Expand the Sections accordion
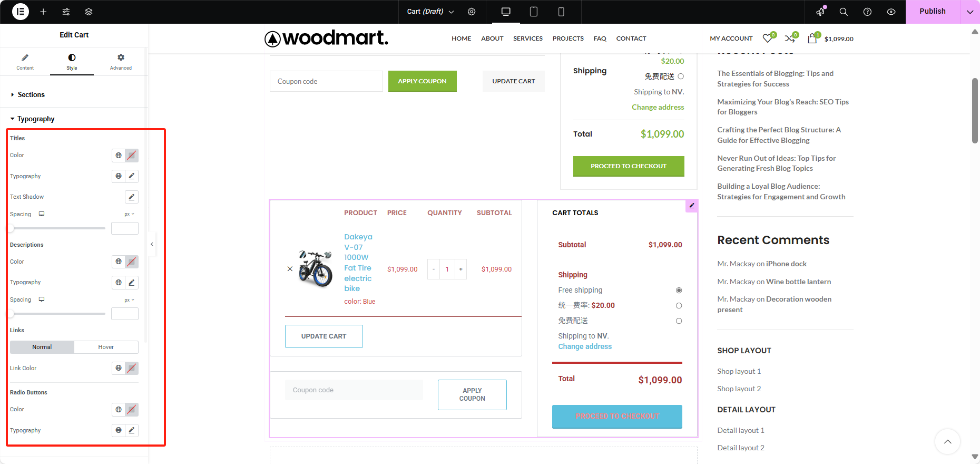This screenshot has height=464, width=980. pos(31,95)
